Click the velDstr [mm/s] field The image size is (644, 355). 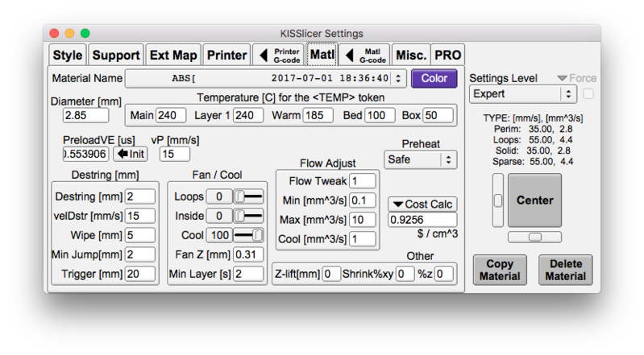pyautogui.click(x=140, y=216)
